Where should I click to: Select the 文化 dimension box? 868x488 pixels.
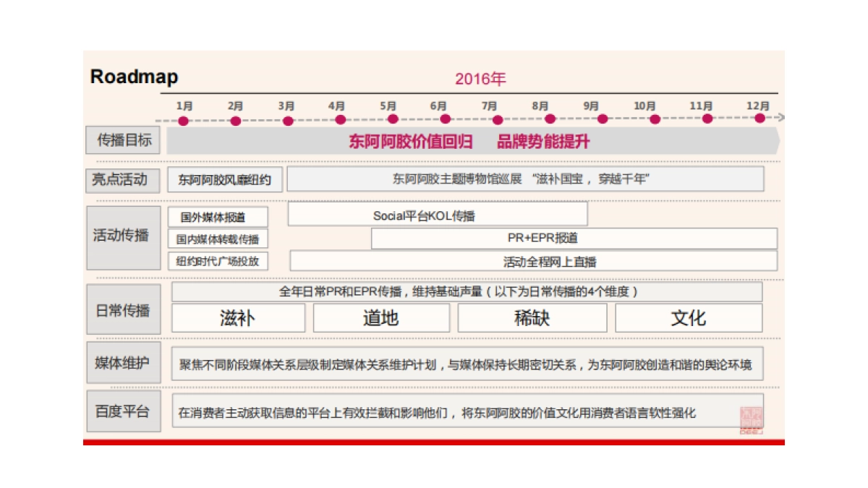pyautogui.click(x=689, y=317)
